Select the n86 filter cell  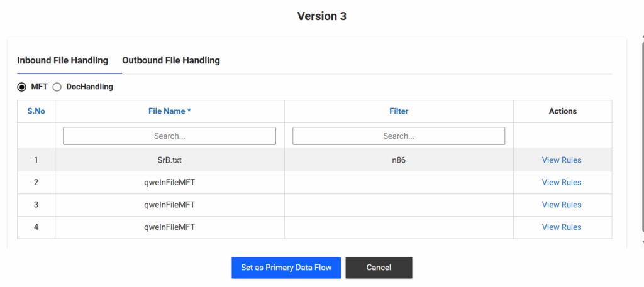[399, 160]
